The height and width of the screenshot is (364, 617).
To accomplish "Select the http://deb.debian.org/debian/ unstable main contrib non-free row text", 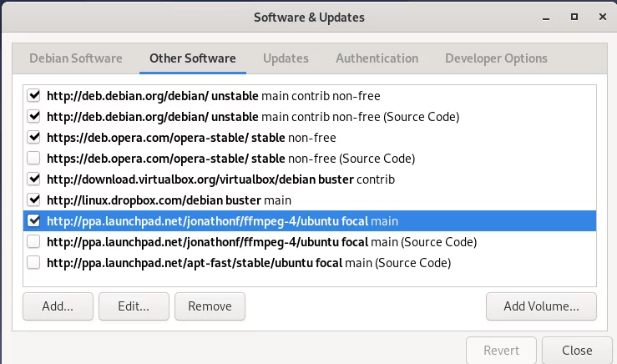I will (x=214, y=96).
